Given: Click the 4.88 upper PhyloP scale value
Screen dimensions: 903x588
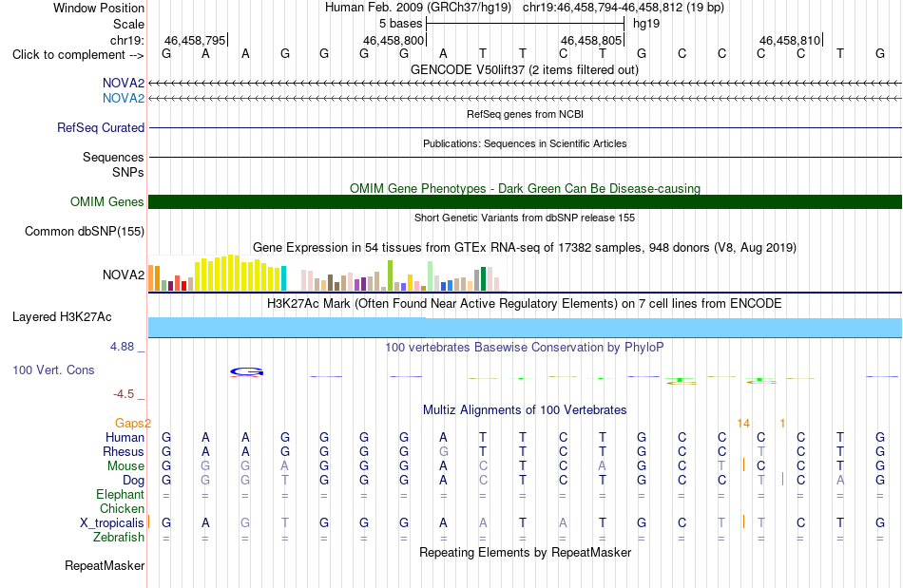Looking at the screenshot, I should (122, 347).
